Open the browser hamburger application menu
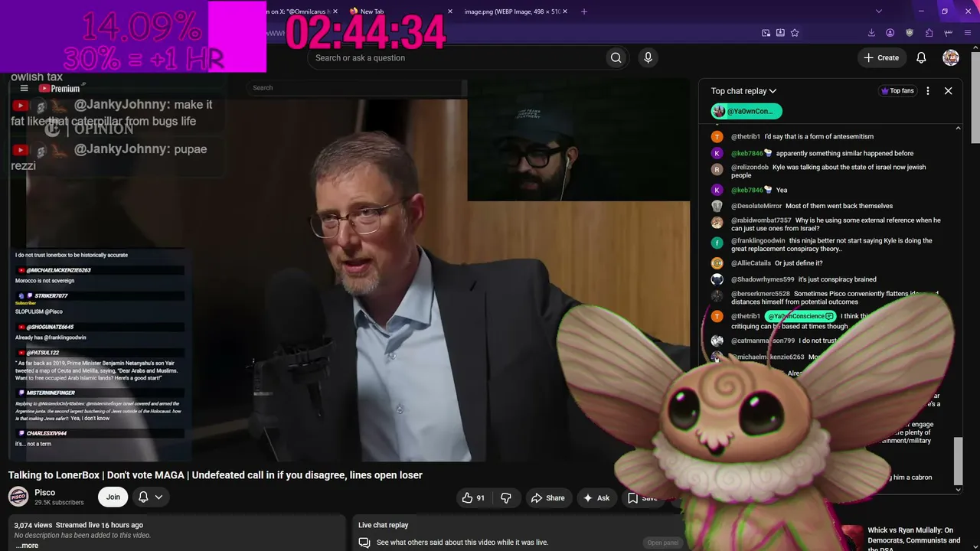The image size is (980, 551). pos(968,33)
